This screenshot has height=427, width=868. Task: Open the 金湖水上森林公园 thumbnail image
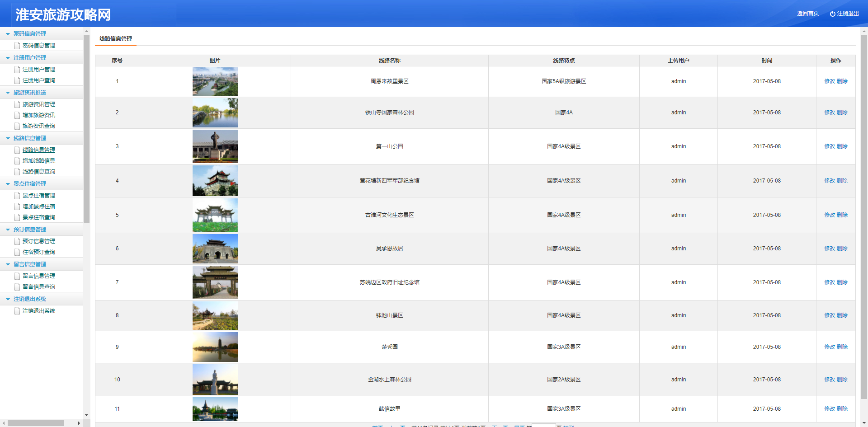pyautogui.click(x=215, y=380)
